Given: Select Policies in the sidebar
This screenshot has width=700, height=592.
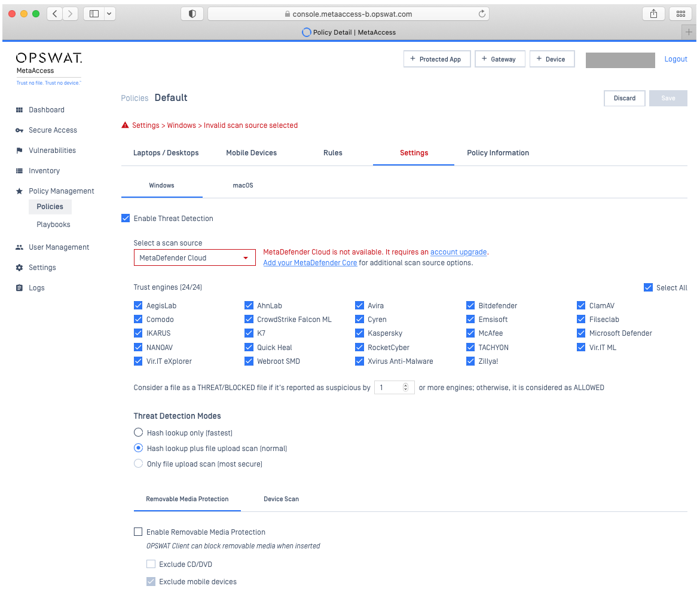Looking at the screenshot, I should click(50, 207).
